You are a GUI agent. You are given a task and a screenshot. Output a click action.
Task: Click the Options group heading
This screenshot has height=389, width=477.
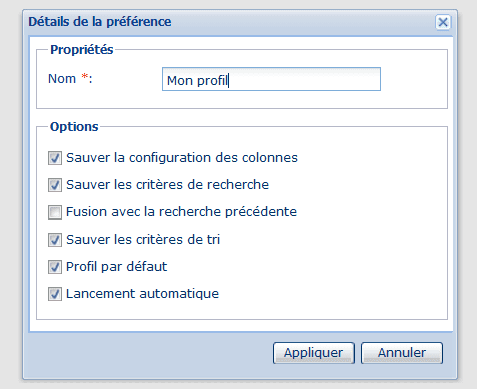[x=74, y=127]
